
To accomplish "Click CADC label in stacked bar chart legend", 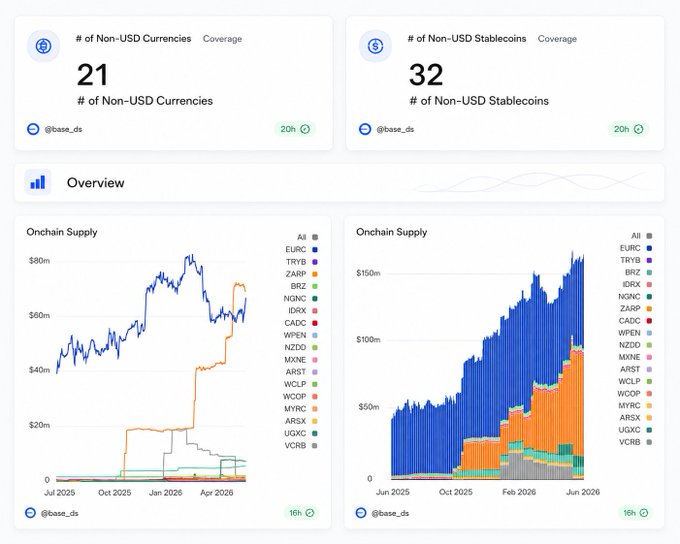I will [x=630, y=321].
